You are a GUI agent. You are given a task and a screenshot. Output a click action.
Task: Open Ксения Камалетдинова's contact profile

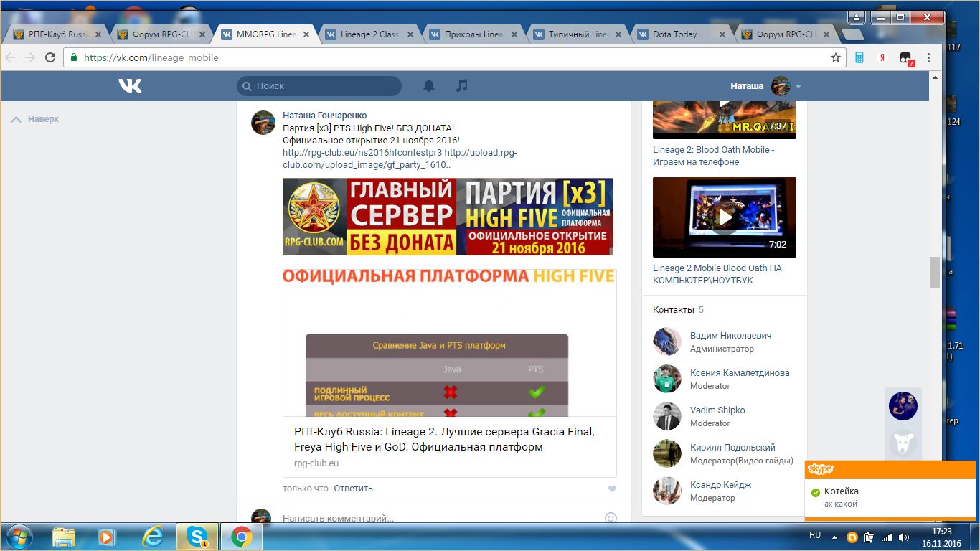click(740, 373)
